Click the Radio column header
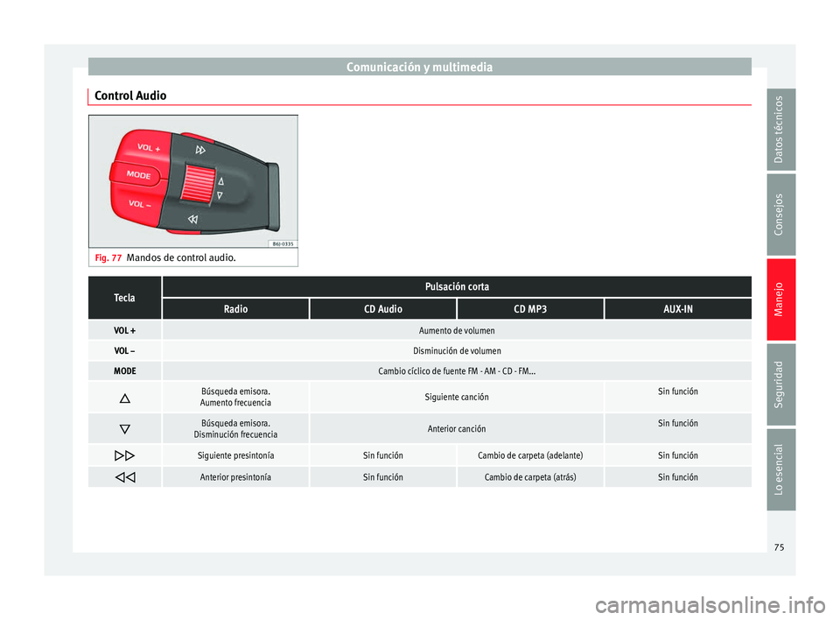 click(x=235, y=309)
